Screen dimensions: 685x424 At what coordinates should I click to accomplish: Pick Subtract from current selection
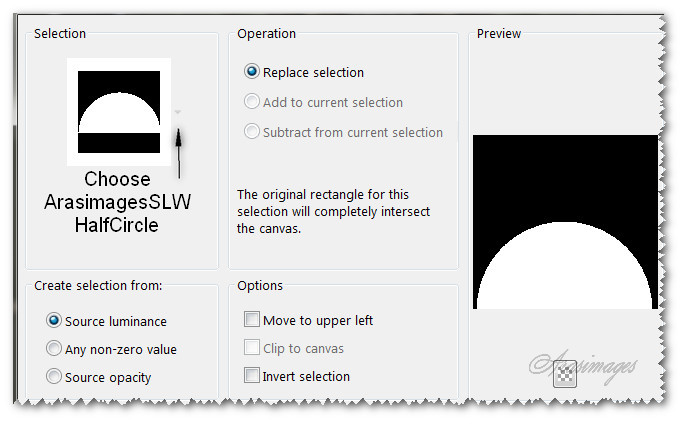(252, 132)
